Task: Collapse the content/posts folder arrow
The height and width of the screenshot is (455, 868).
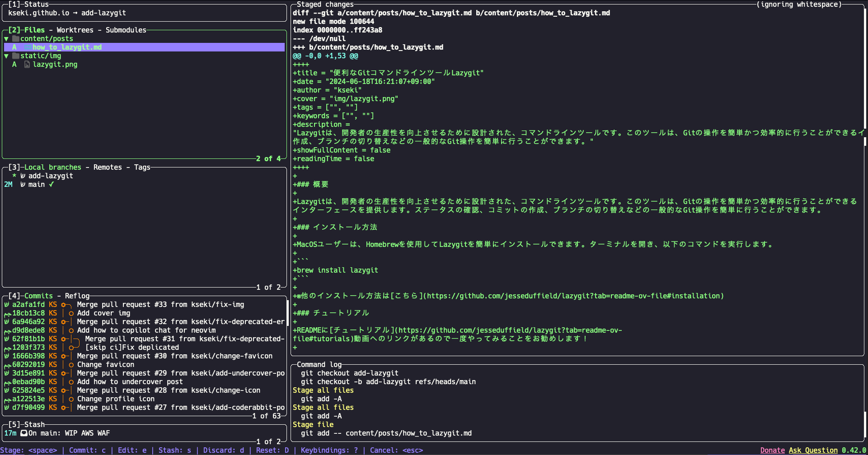Action: pos(6,39)
